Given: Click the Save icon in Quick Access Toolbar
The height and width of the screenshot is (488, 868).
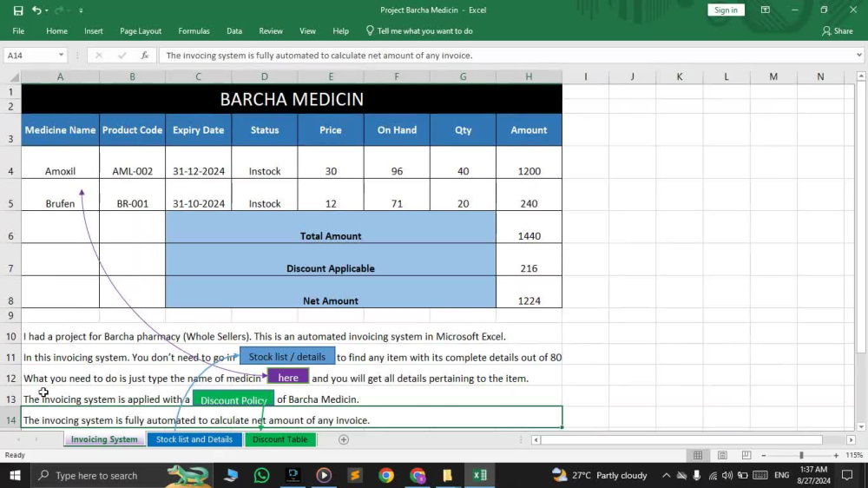Looking at the screenshot, I should pos(17,10).
